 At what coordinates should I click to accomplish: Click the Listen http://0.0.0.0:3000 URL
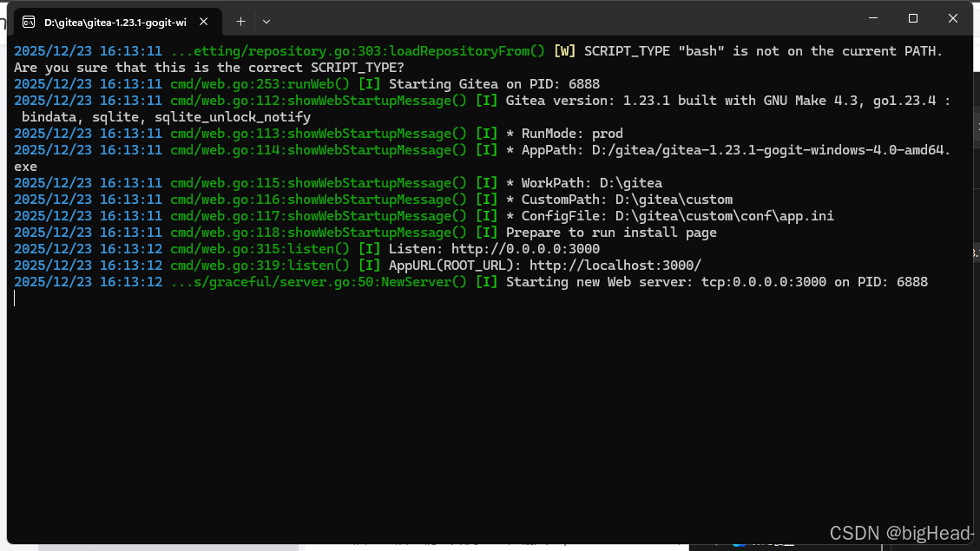pyautogui.click(x=526, y=249)
